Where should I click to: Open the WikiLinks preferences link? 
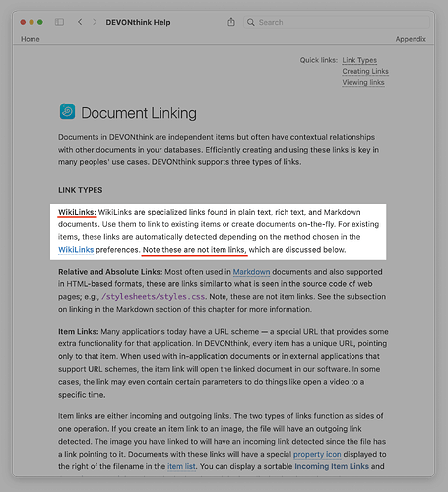click(76, 250)
